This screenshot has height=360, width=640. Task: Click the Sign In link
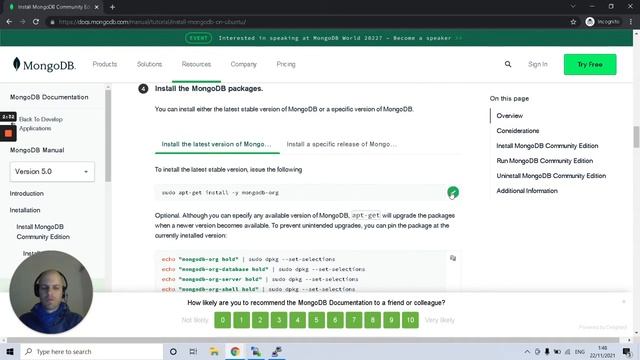(538, 64)
